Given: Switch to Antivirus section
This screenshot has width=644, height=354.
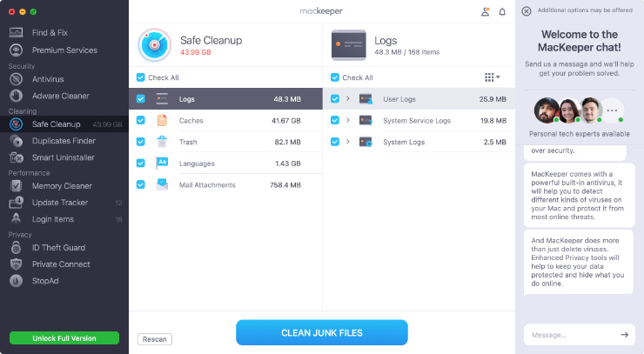Looking at the screenshot, I should tap(48, 79).
